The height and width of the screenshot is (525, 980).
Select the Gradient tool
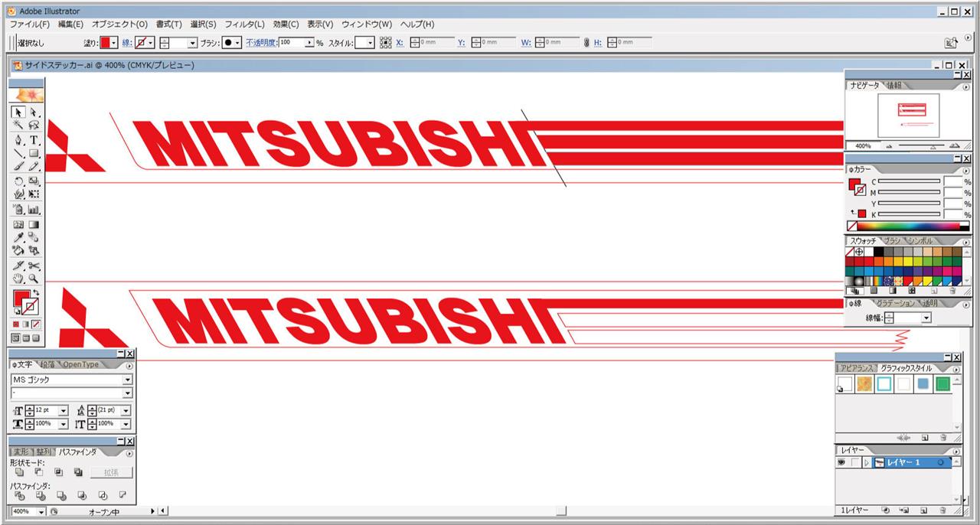[x=34, y=225]
